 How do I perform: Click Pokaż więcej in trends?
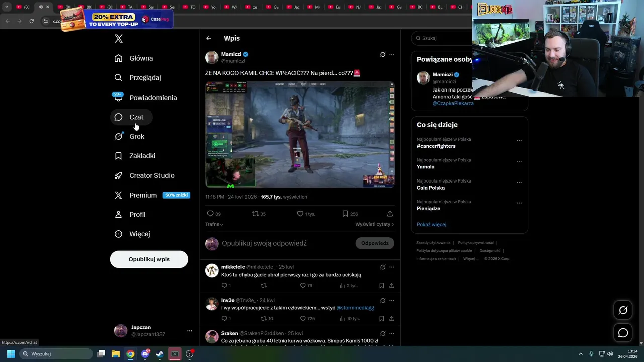431,224
